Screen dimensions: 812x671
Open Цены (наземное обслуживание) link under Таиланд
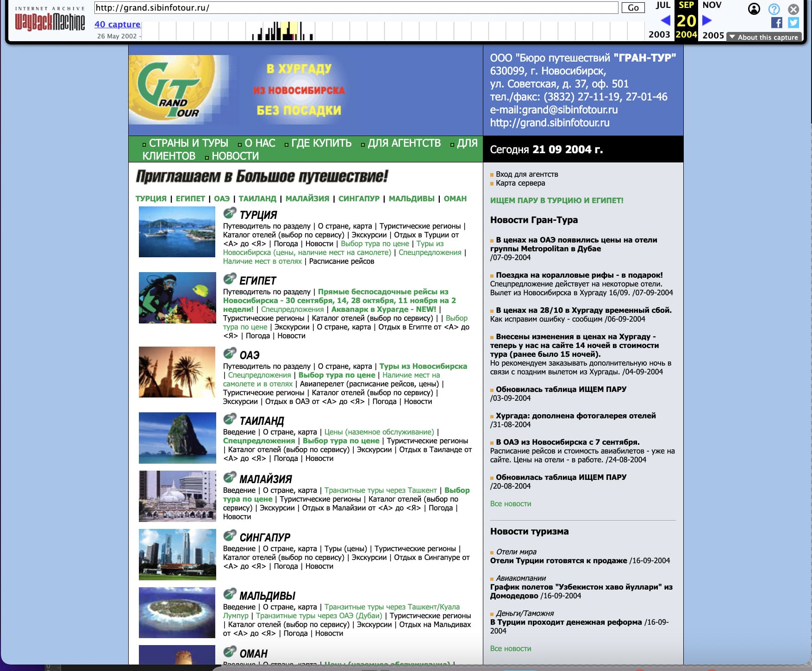tap(379, 432)
